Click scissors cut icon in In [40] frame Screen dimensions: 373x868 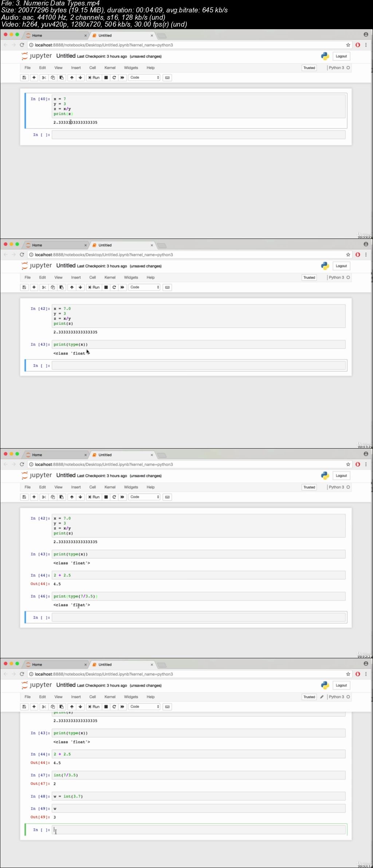coord(44,77)
